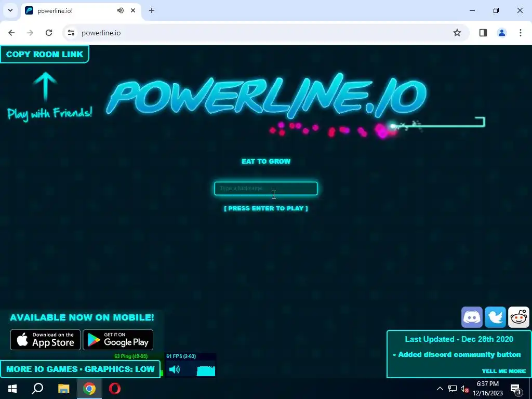Toggle GRAPHICS: LOW setting
This screenshot has width=532, height=399.
[x=119, y=369]
